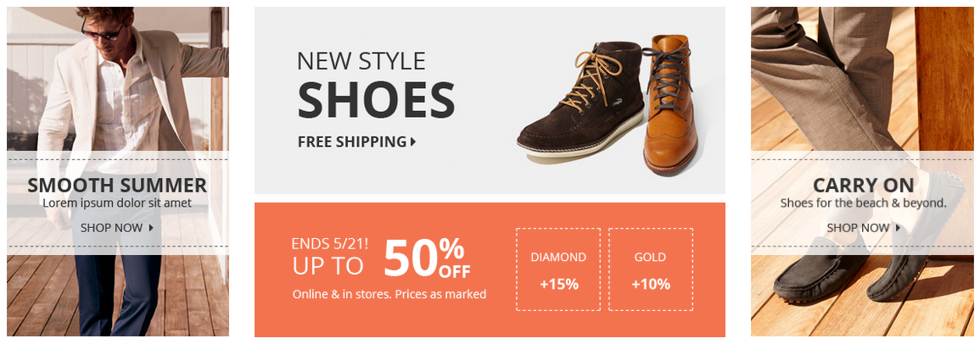Select the GOLD +10% offer box

651,269
